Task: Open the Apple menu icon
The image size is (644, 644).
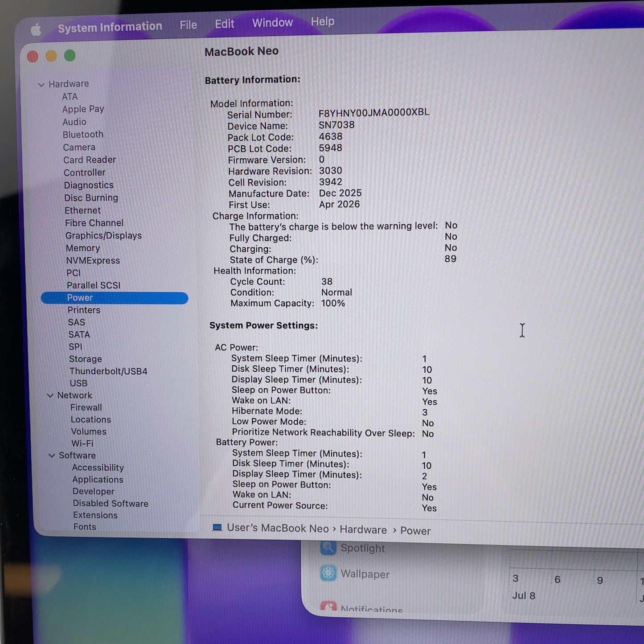Action: pos(36,30)
